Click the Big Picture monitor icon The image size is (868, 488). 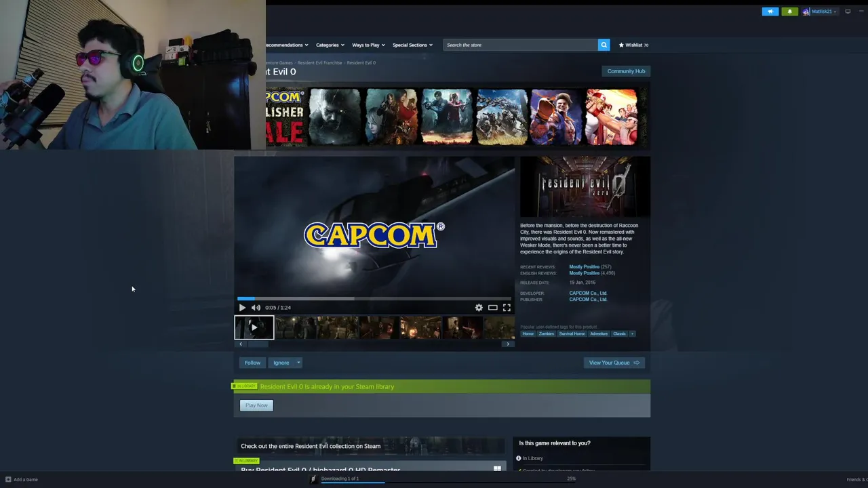click(x=848, y=12)
